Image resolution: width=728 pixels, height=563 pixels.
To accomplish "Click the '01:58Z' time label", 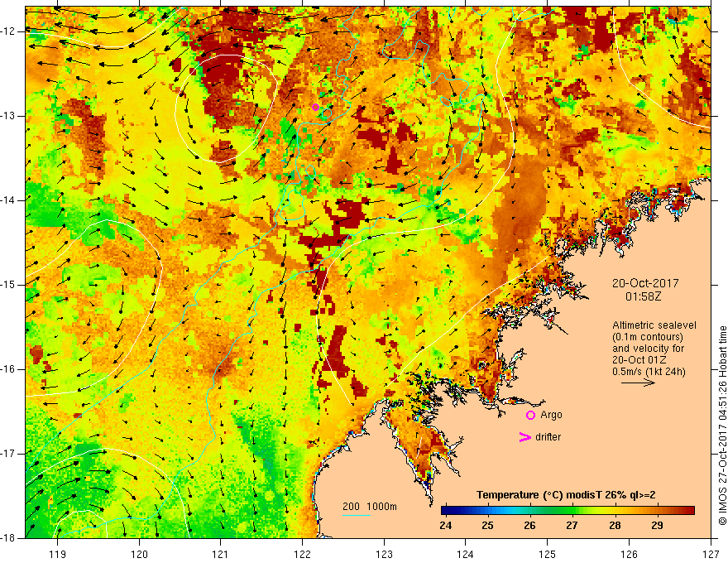I will (643, 296).
